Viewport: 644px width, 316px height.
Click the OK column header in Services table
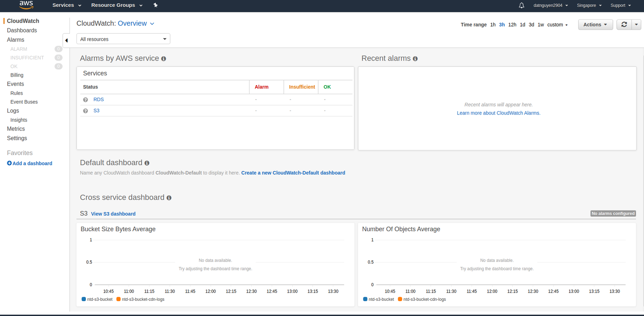[x=327, y=87]
